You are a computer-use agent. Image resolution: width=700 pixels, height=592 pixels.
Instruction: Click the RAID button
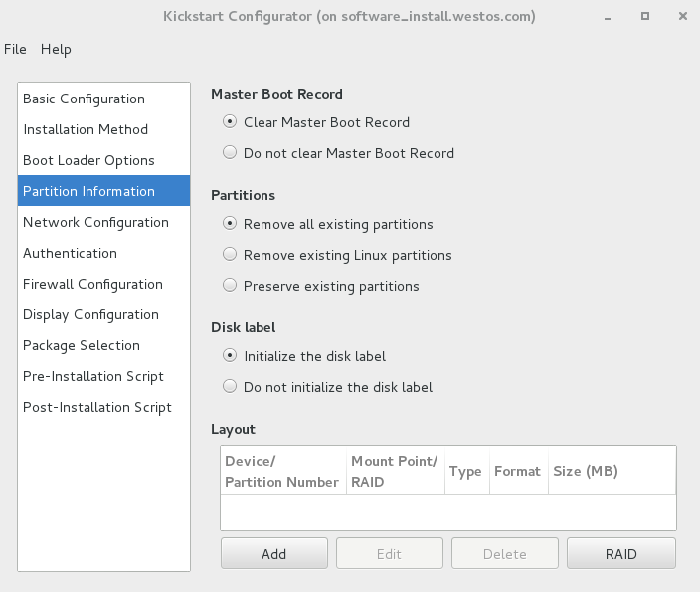pos(621,553)
